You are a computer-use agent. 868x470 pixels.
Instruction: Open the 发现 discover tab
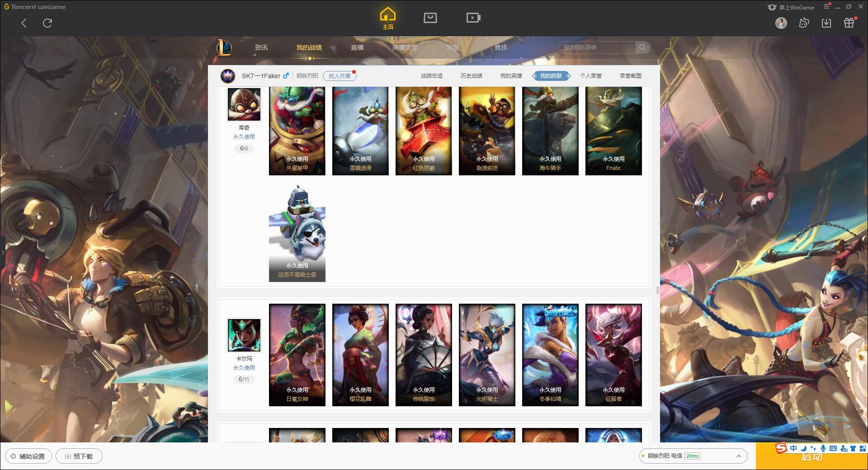[453, 47]
